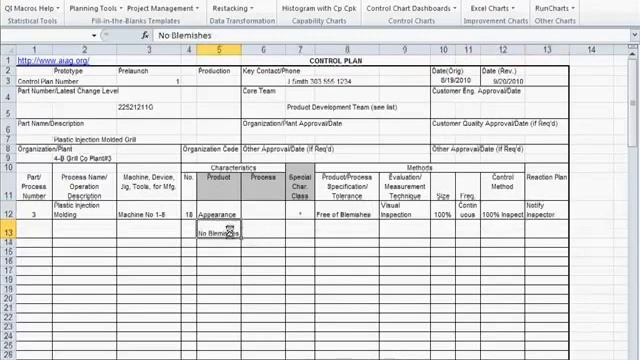Click the Free of Blemishes cell
The height and width of the screenshot is (360, 640).
point(347,210)
